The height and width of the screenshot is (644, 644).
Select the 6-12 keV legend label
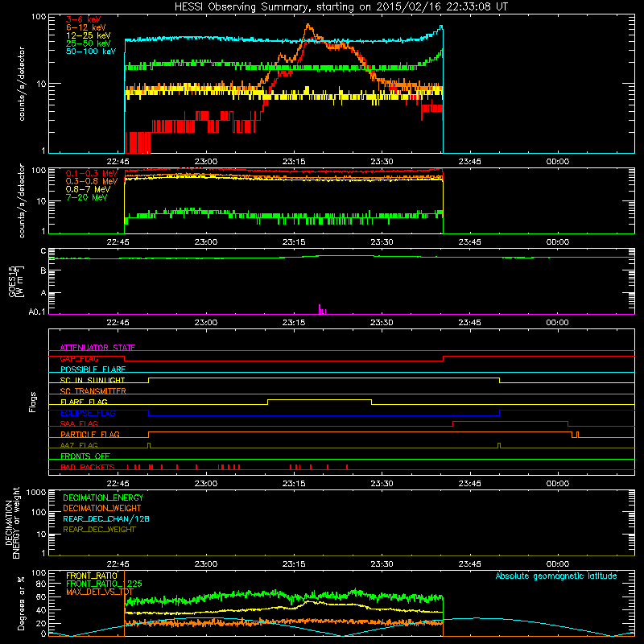coord(86,27)
